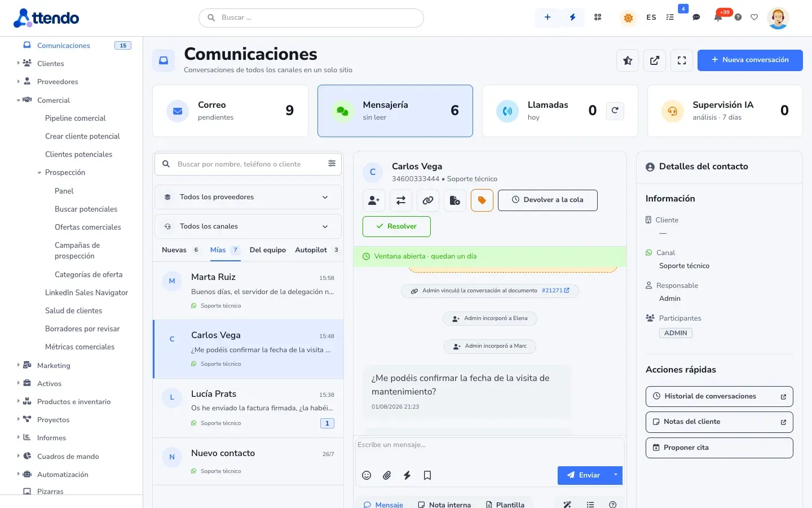The height and width of the screenshot is (508, 812).
Task: Click the apps grid icon in top bar
Action: 598,17
